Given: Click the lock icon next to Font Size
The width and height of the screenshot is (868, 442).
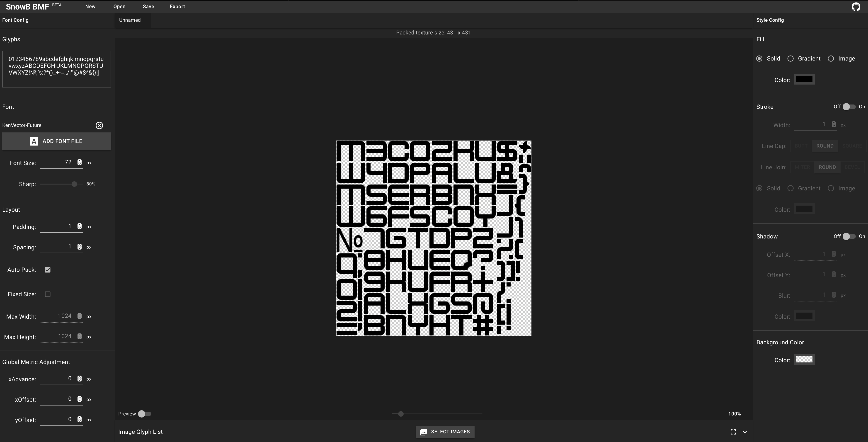Looking at the screenshot, I should coord(79,162).
